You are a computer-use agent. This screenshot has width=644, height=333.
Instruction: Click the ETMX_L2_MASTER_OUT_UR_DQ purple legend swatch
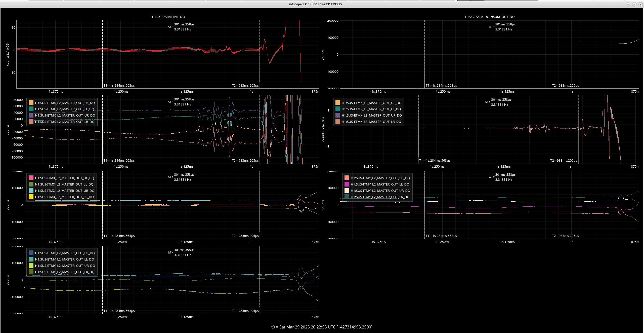[x=31, y=115]
